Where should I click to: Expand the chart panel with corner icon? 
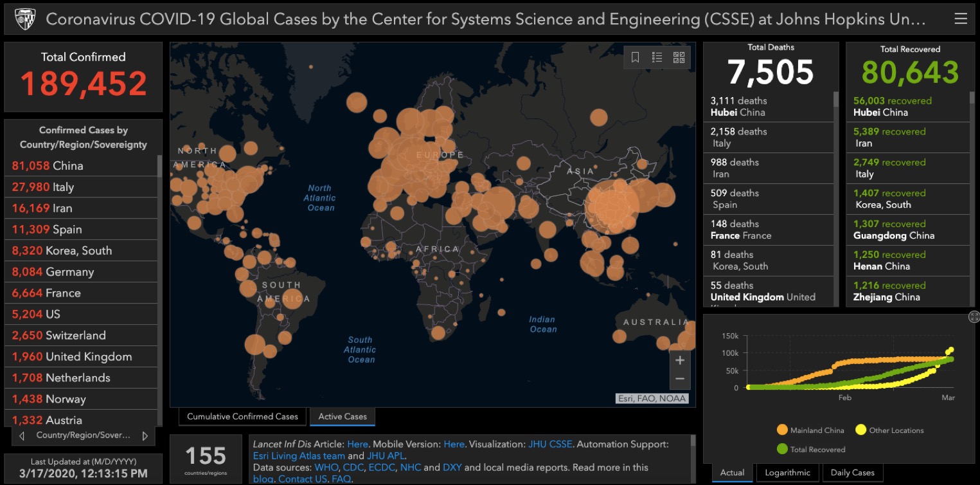[974, 316]
